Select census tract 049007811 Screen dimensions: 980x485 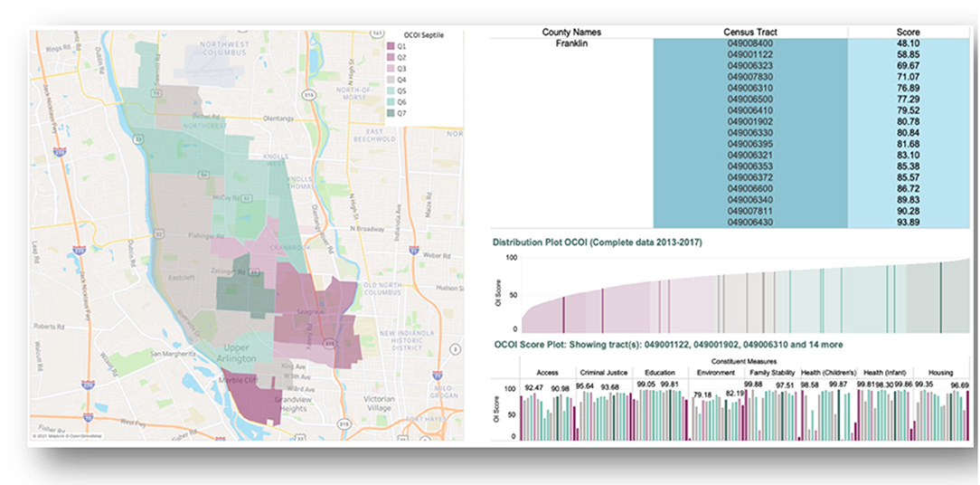[750, 212]
